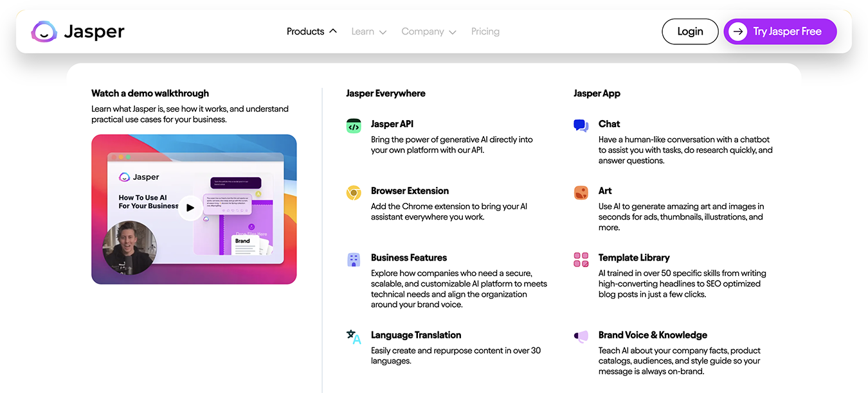Click the Jasper API code icon
This screenshot has width=868, height=393.
pyautogui.click(x=354, y=127)
